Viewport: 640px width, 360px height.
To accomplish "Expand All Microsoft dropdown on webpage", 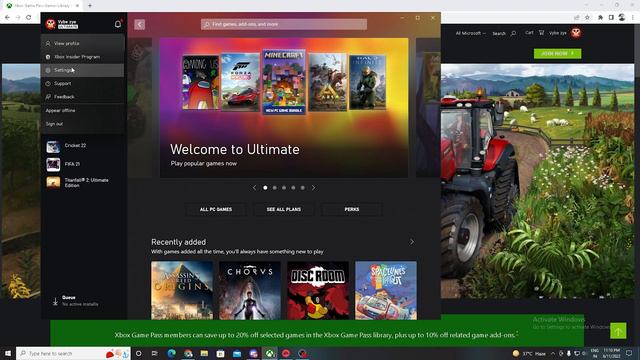I will click(x=470, y=33).
